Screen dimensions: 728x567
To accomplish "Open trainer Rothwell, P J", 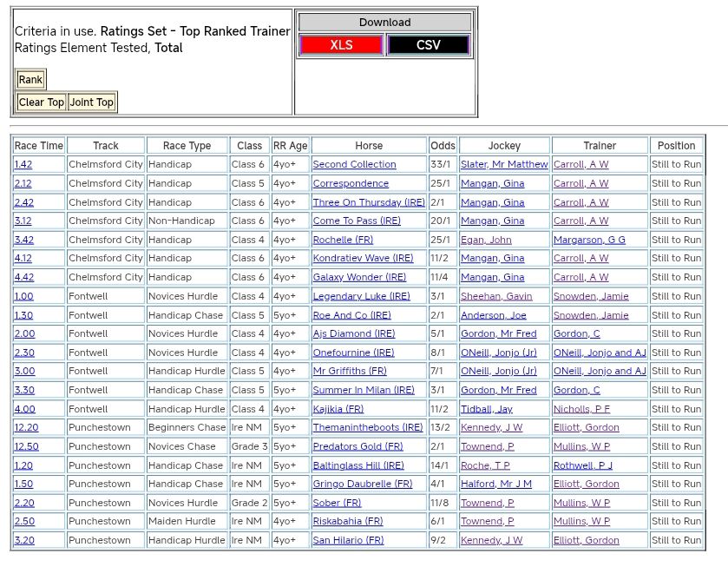I will click(x=583, y=465).
